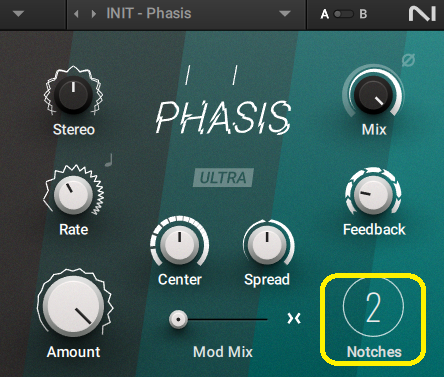
Task: Click the Mod Mix label
Action: (223, 352)
